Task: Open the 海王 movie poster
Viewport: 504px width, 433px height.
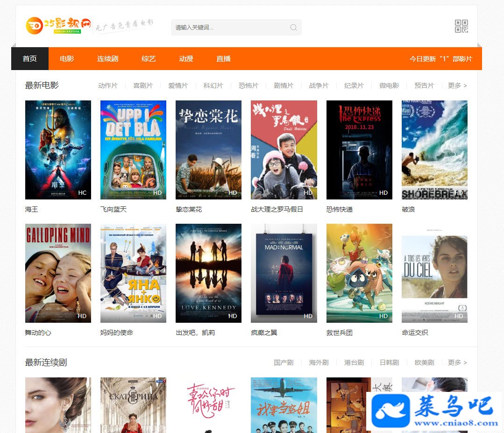Action: coord(58,150)
